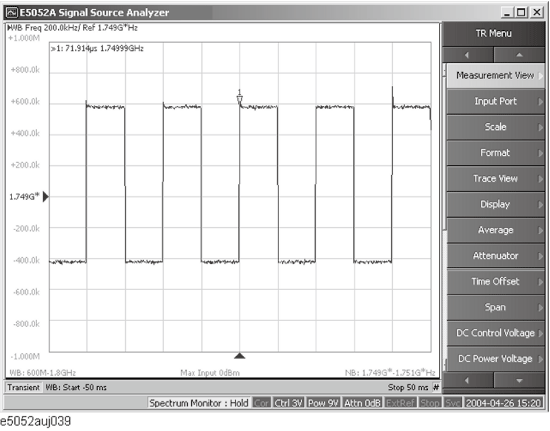
Task: Click the left arrow below the softkey menu
Action: pos(468,381)
